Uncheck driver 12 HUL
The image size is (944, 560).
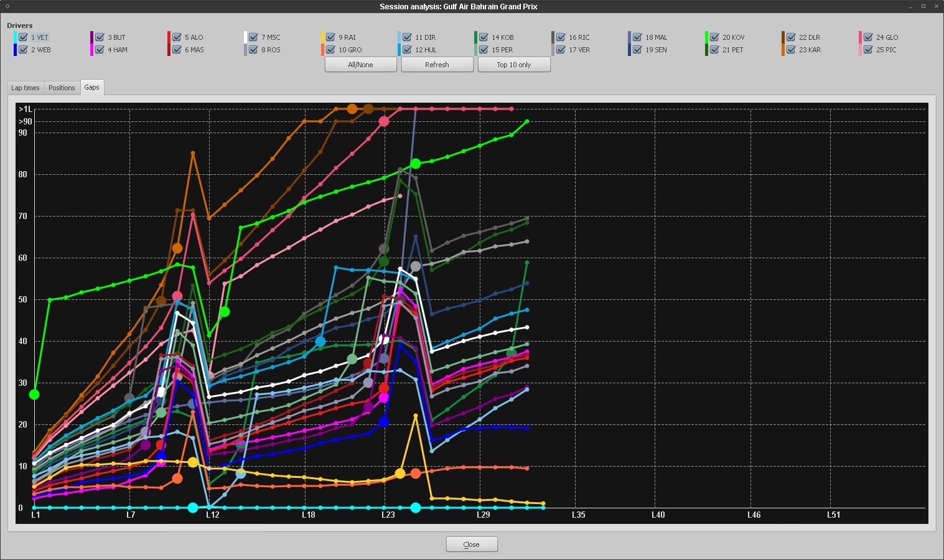408,50
